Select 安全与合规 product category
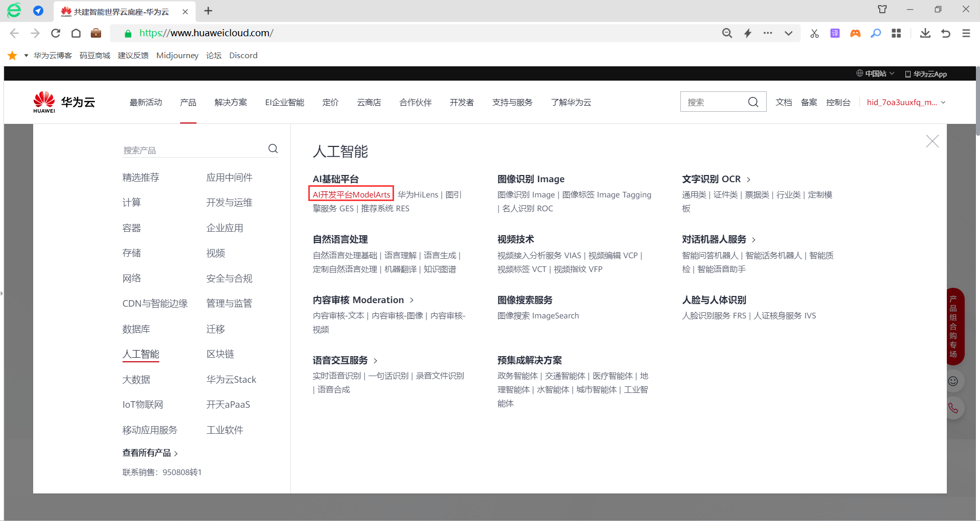 229,279
